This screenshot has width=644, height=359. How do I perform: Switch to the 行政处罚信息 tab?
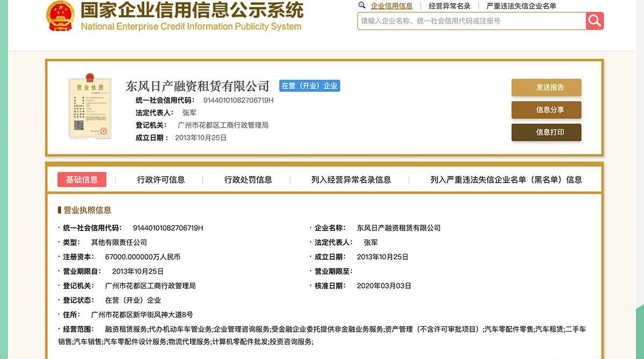click(x=248, y=180)
